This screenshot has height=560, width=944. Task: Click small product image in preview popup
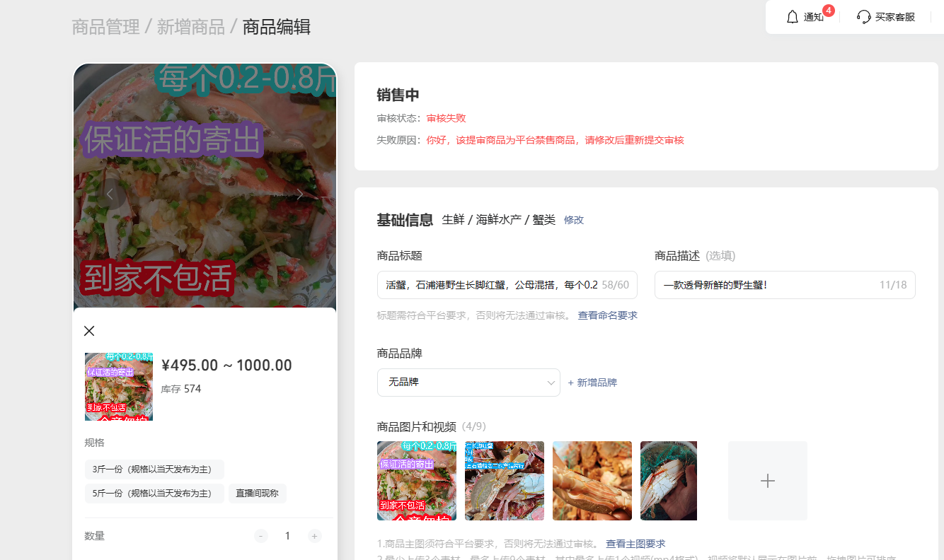[x=119, y=387]
